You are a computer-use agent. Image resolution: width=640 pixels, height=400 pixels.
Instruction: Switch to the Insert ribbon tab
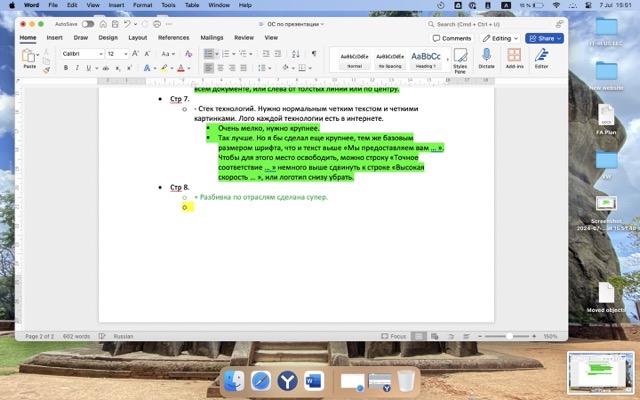coord(54,37)
